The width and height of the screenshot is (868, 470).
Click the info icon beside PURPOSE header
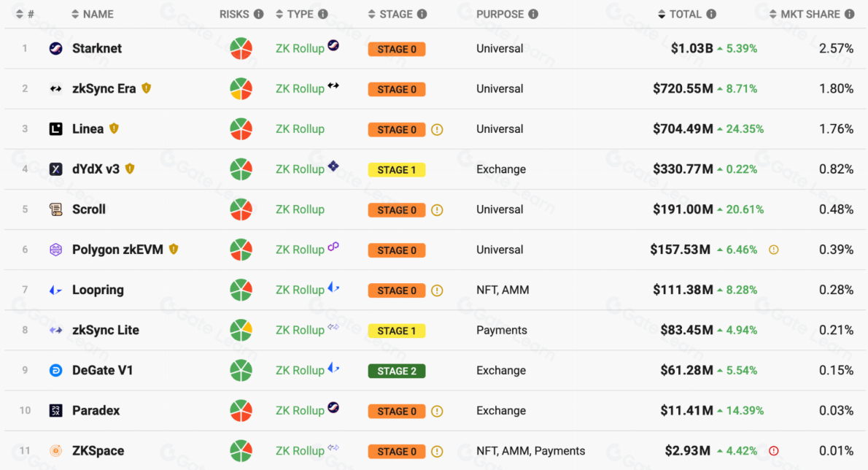tap(533, 14)
